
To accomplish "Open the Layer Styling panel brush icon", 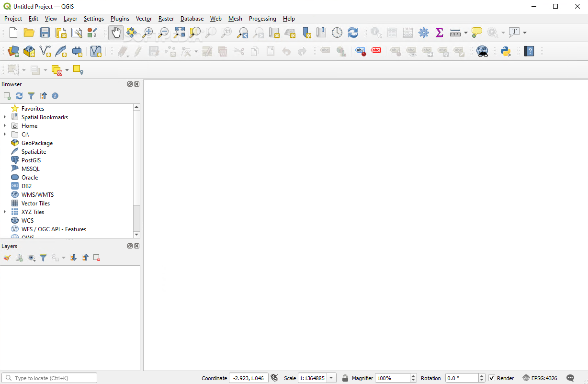I will [x=7, y=258].
